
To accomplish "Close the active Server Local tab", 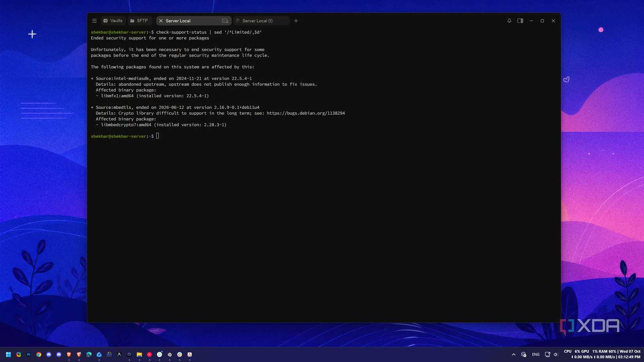I will tap(161, 21).
